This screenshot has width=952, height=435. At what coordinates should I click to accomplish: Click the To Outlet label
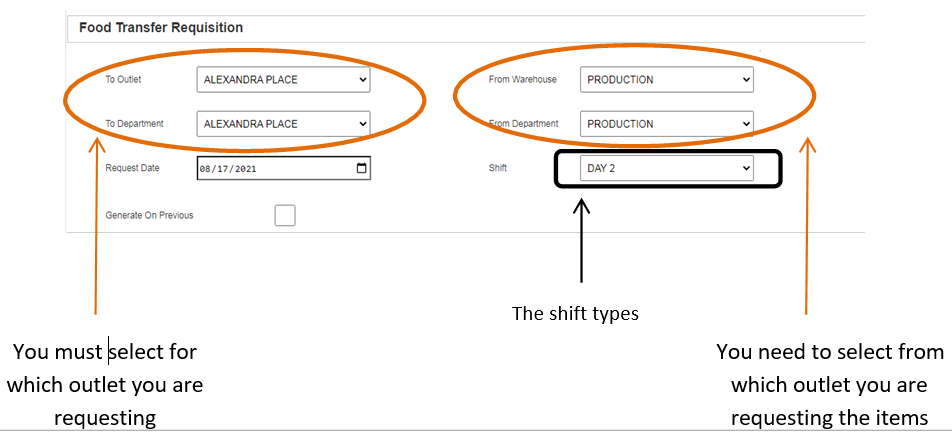click(x=124, y=79)
